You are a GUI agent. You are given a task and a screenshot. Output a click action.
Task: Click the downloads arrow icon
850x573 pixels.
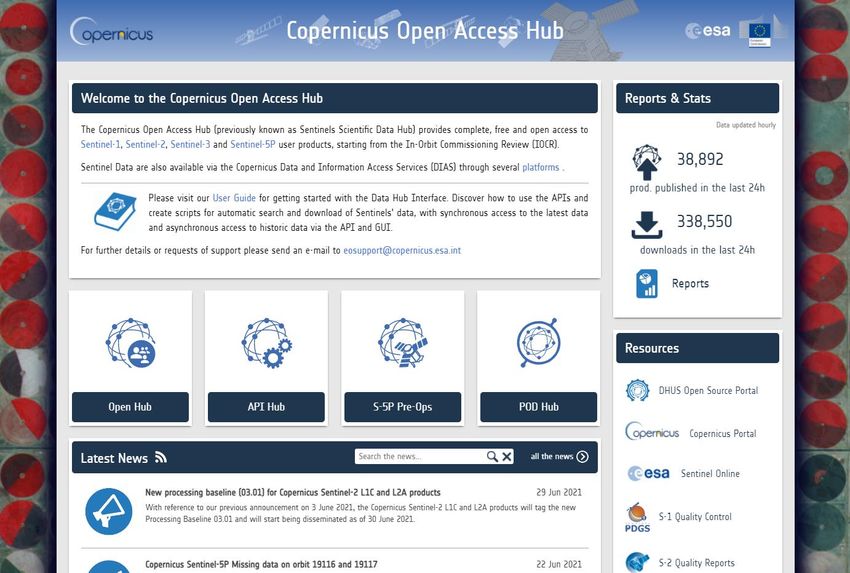pyautogui.click(x=647, y=225)
